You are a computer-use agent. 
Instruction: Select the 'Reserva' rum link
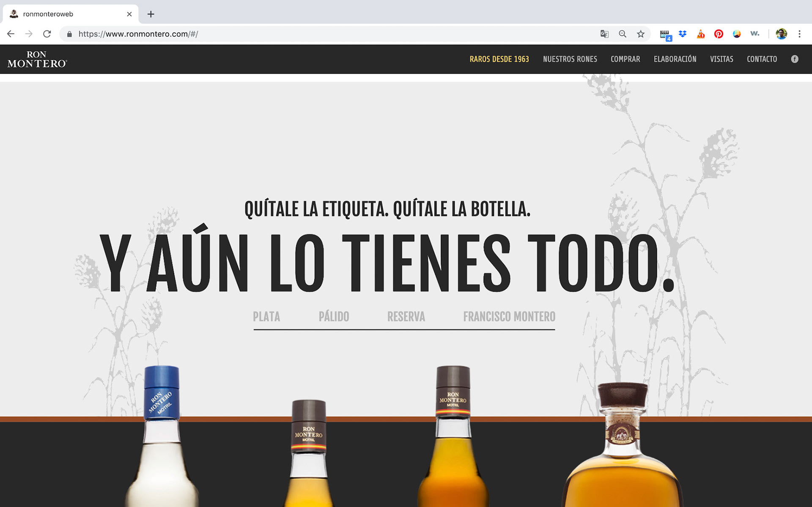coord(406,317)
